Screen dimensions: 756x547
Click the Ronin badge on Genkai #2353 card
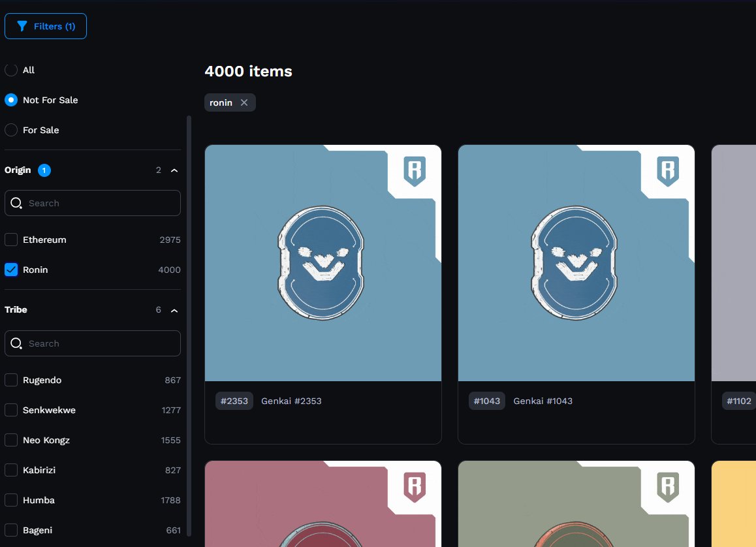coord(415,171)
